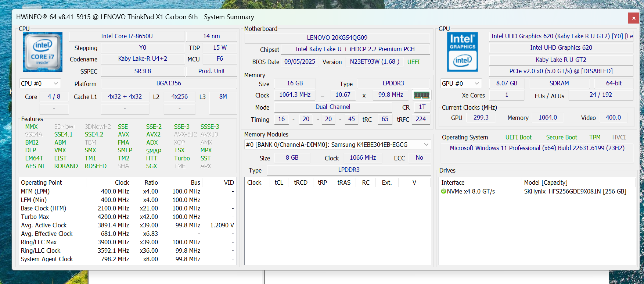
Task: Click the BIOS version N23ET93W (1.68) field
Action: (375, 61)
